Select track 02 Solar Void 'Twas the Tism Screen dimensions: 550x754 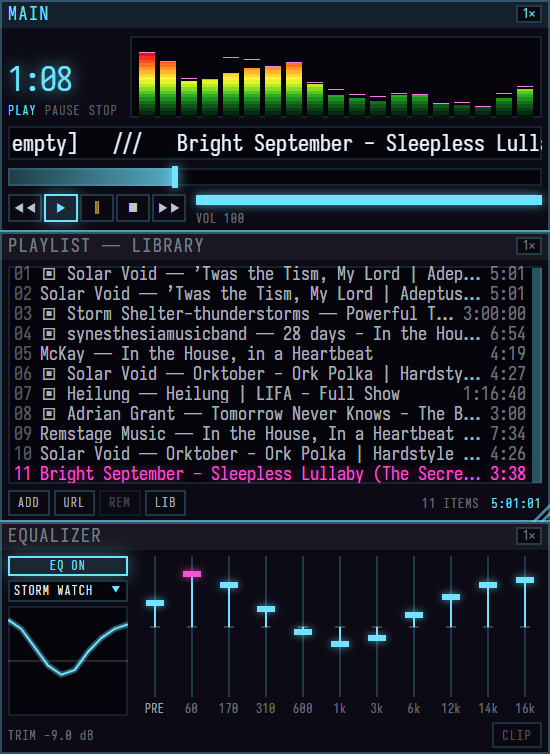(x=270, y=294)
